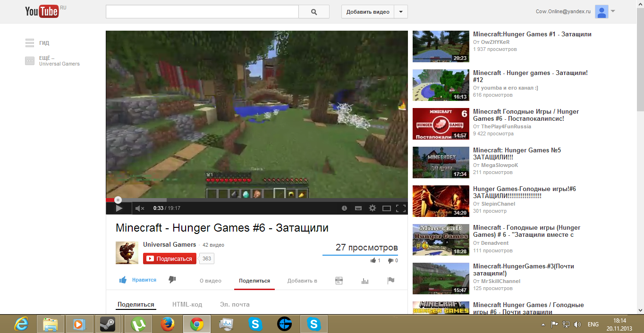Screen dimensions: 644x333
Task: Open the Эл. почта tab
Action: pyautogui.click(x=235, y=305)
